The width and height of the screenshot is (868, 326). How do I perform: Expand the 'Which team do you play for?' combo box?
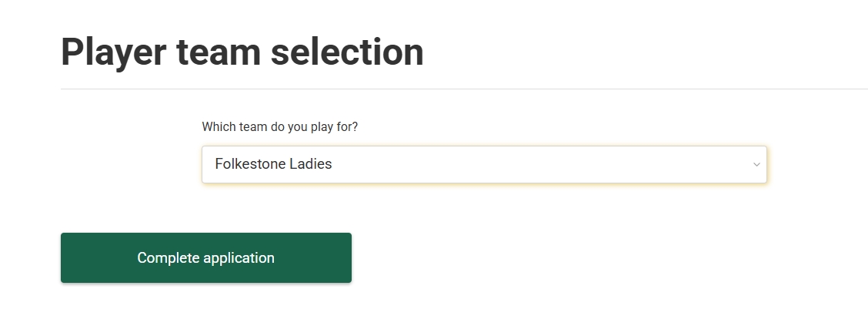coord(484,164)
